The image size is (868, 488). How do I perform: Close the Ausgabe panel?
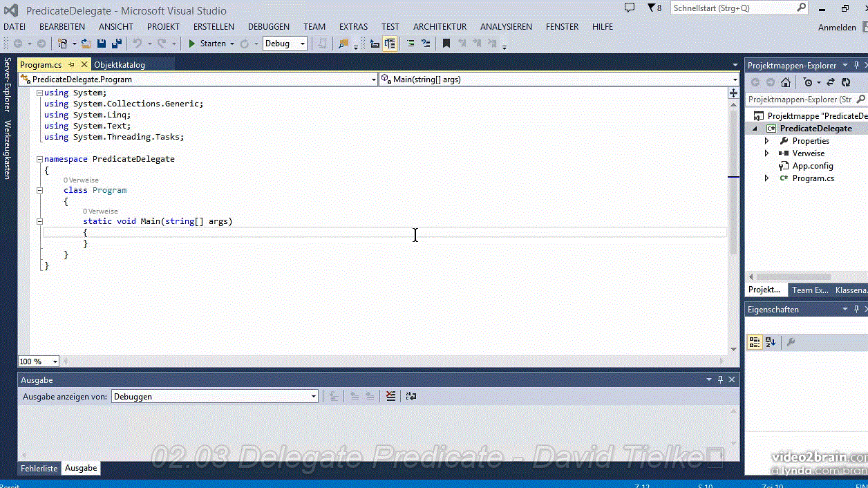click(733, 379)
